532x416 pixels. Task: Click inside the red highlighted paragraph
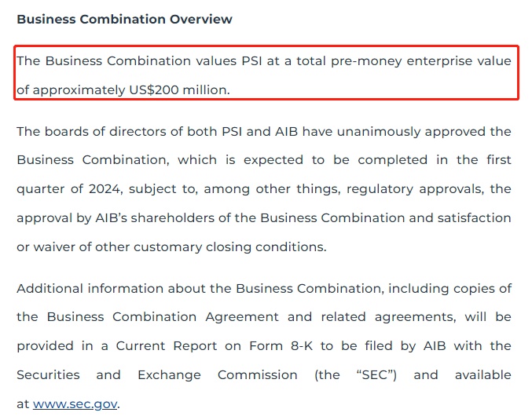coord(266,75)
